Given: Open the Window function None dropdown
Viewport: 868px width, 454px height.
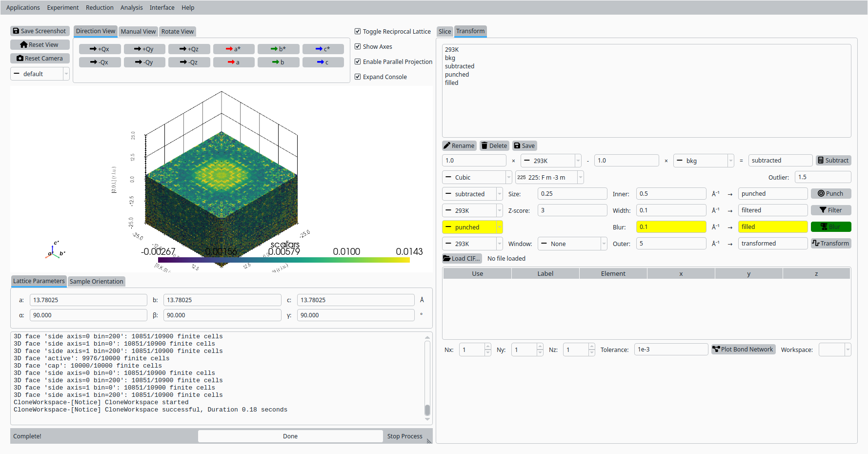Looking at the screenshot, I should [x=572, y=244].
